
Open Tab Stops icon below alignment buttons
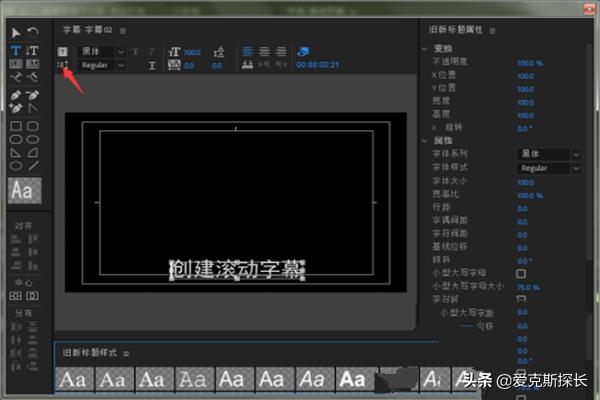pos(248,65)
